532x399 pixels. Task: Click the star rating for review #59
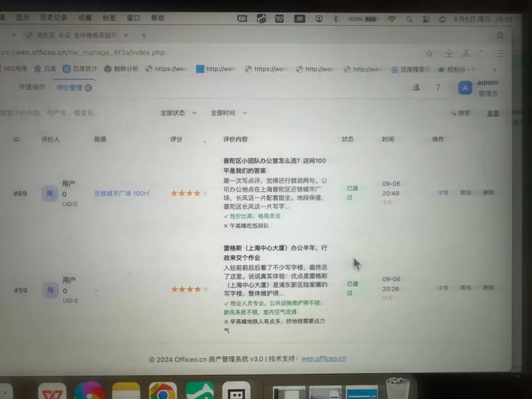coord(189,289)
